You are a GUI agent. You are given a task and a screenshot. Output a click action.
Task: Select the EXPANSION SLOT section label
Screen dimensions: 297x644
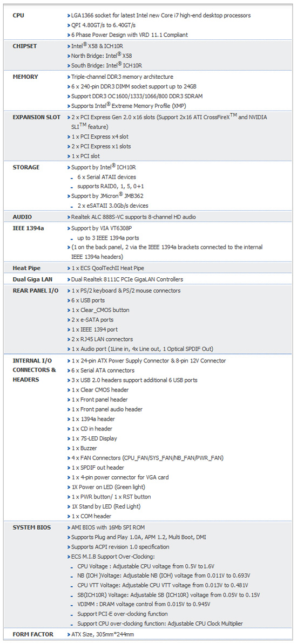tap(36, 118)
